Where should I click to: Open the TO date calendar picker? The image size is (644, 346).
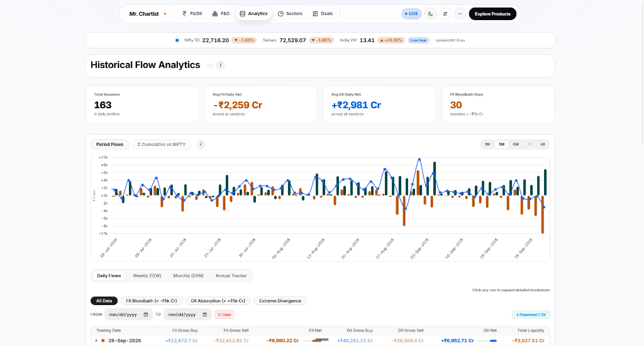pos(204,315)
